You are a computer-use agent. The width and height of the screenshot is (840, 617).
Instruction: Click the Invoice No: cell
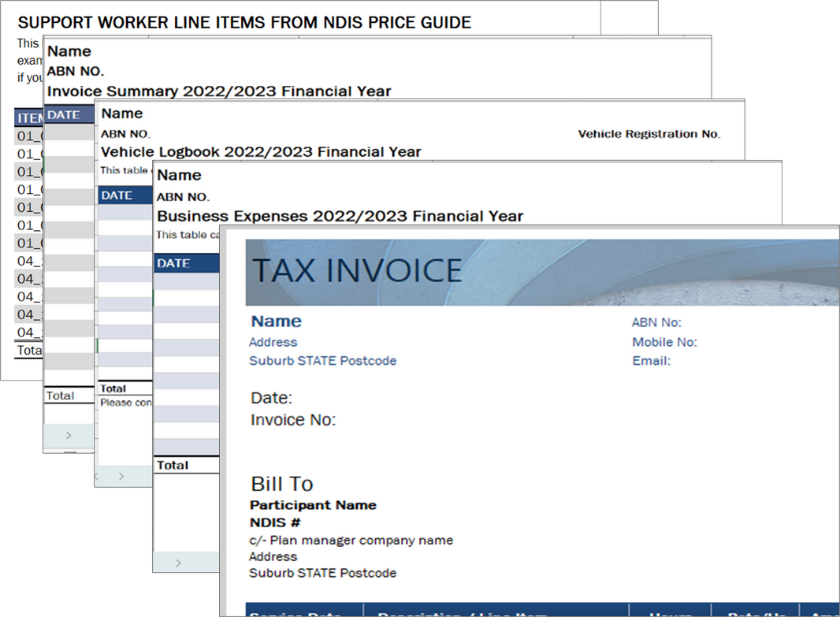tap(293, 420)
